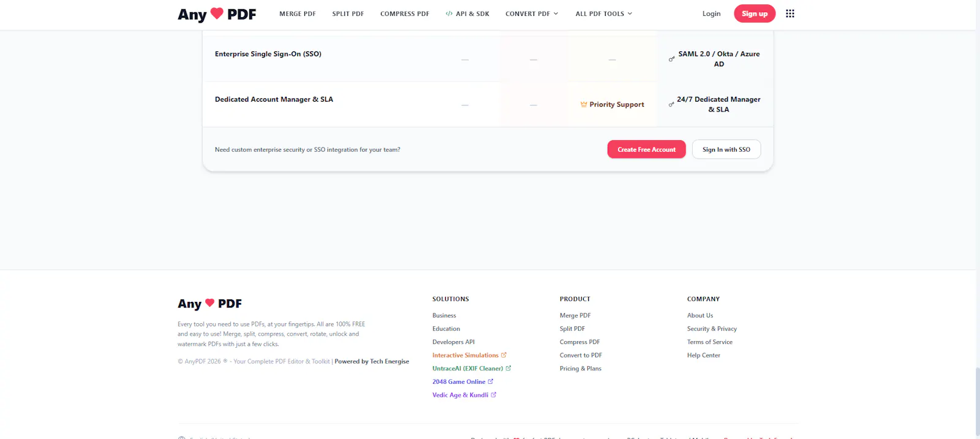Open Merge PDF from the top menu
Screen dimensions: 980x439
click(298, 13)
